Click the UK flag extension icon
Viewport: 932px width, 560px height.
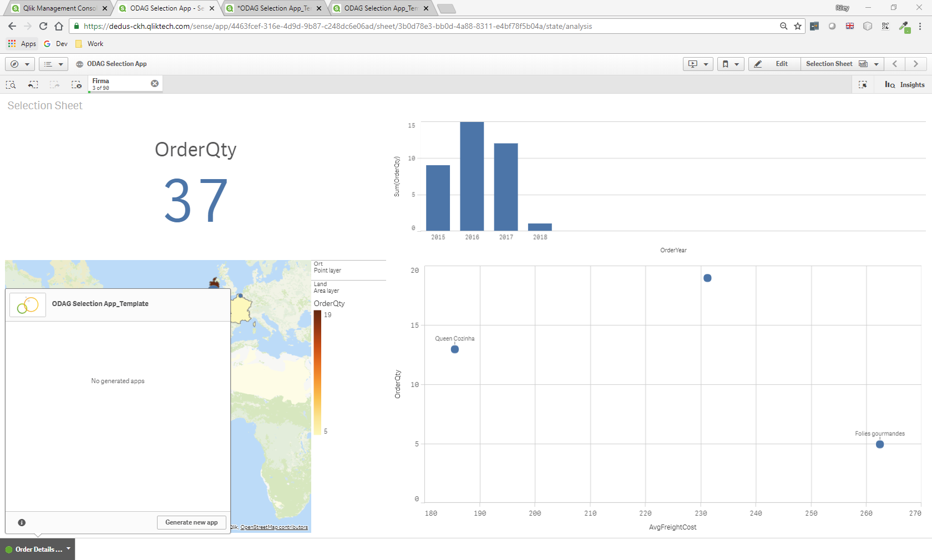point(850,26)
